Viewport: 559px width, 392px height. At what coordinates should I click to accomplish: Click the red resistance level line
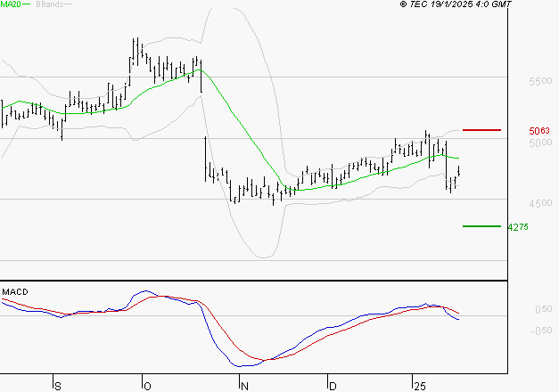[x=481, y=130]
